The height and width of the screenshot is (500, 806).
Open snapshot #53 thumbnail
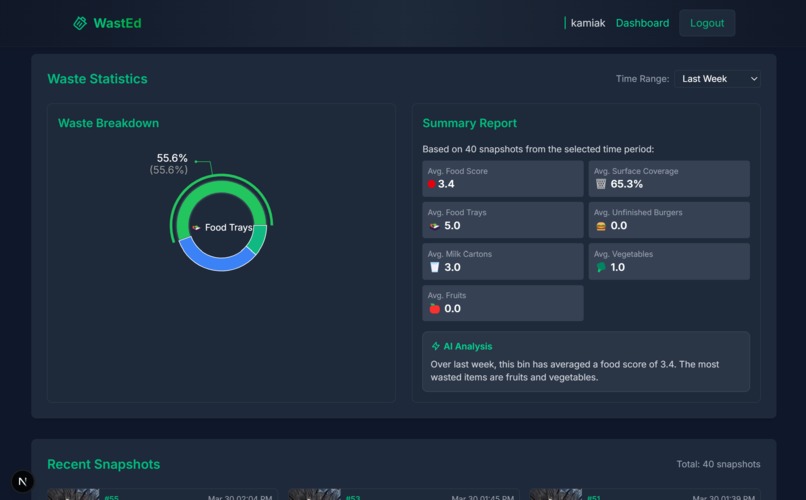point(315,494)
